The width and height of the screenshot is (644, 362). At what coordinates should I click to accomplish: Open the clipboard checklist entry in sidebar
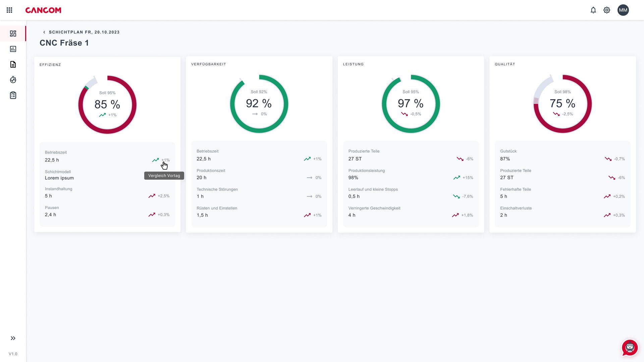[x=13, y=95]
